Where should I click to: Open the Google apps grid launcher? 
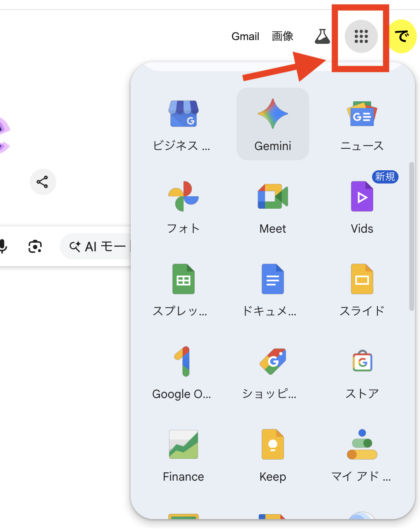tap(361, 36)
